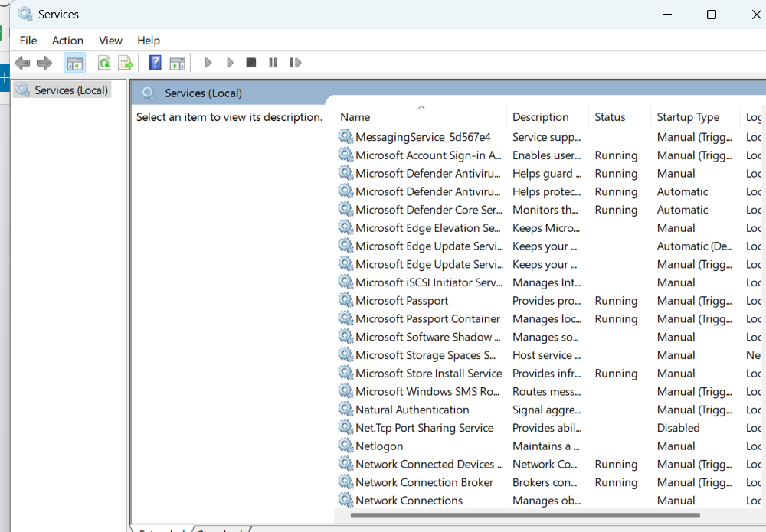This screenshot has height=532, width=766.
Task: Click the Forward arrow toolbar icon
Action: click(x=44, y=63)
